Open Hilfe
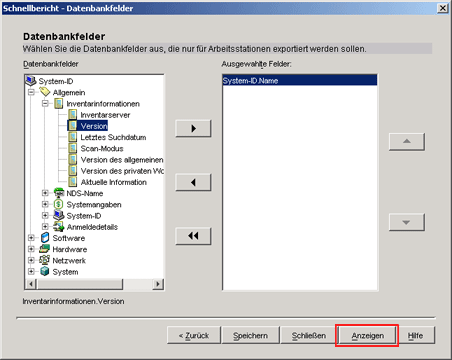This screenshot has height=360, width=452. click(x=415, y=335)
